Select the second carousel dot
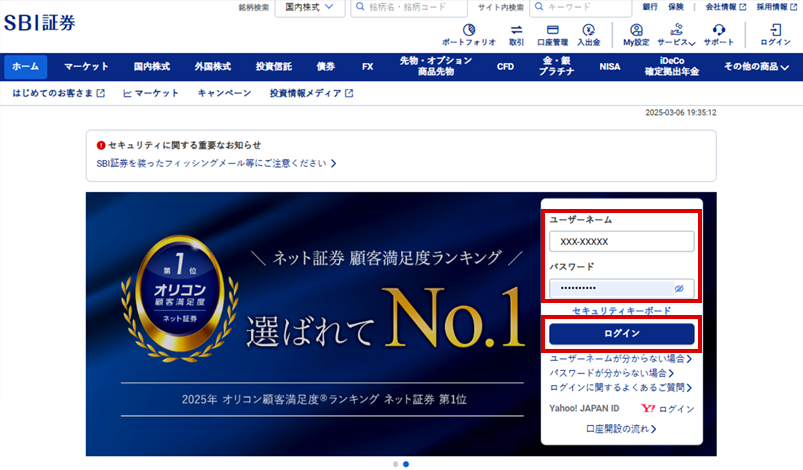 [406, 464]
